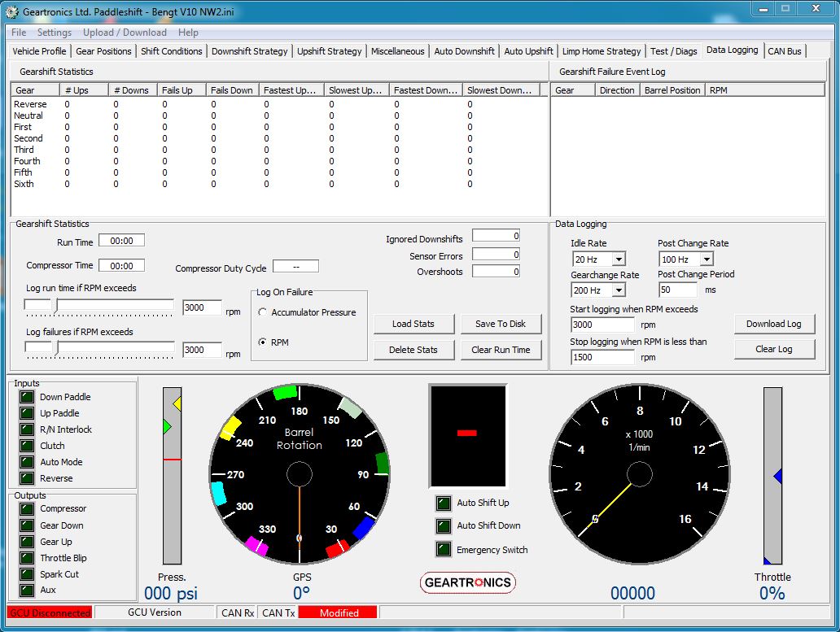Click the Emergency Switch indicator
Viewport: 840px width, 632px height.
[444, 549]
